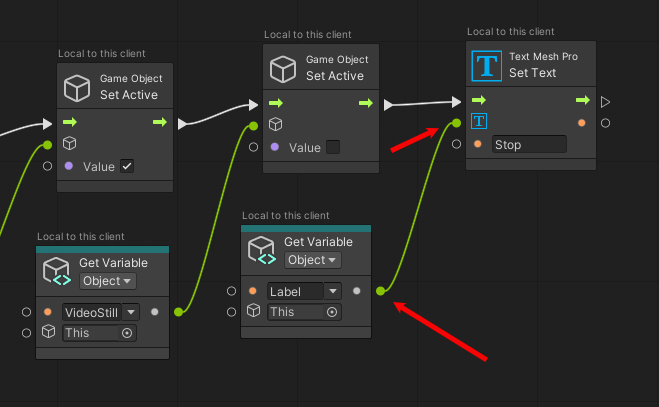Click the Label name field
Image resolution: width=659 pixels, height=407 pixels.
coord(295,291)
